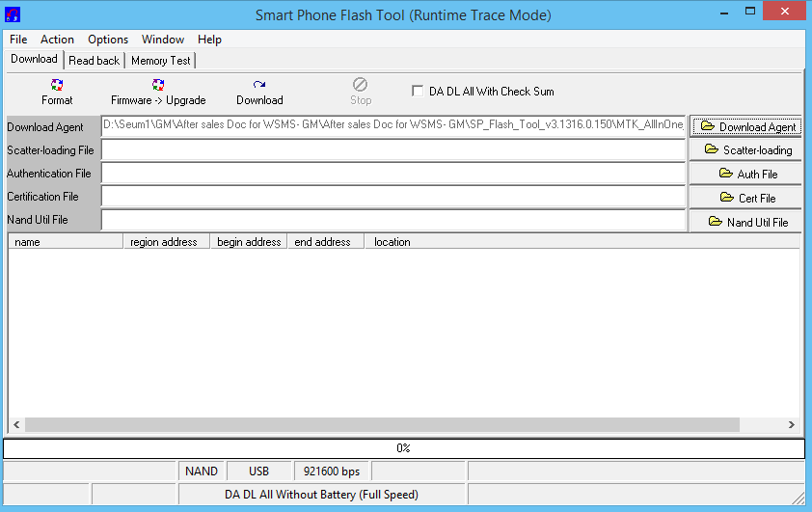This screenshot has width=812, height=512.
Task: Enable DA DL All With Check Sum
Action: 418,91
